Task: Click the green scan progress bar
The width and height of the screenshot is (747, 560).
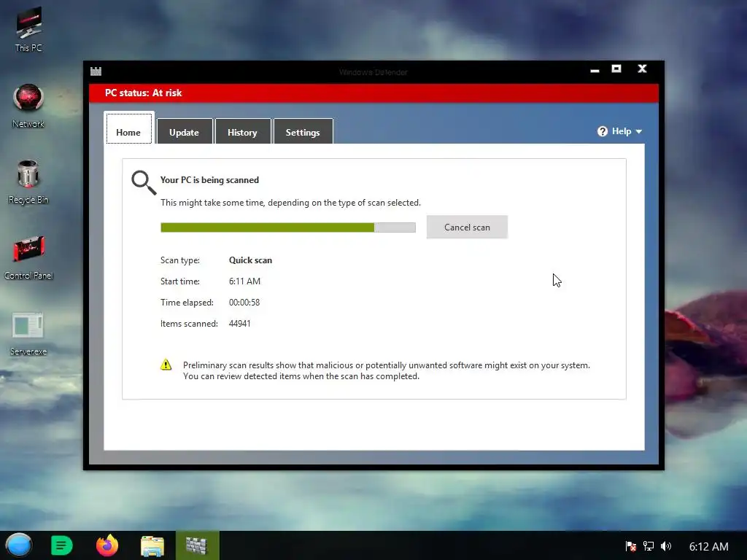Action: (x=287, y=227)
